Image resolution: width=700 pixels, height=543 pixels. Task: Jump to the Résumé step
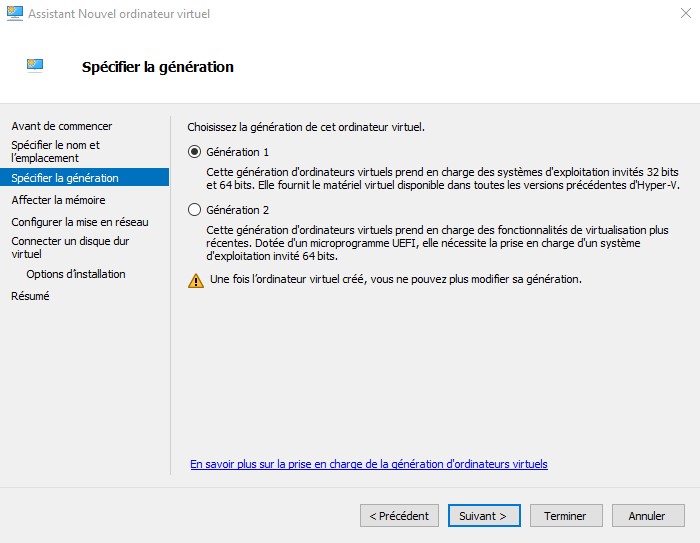pos(30,296)
